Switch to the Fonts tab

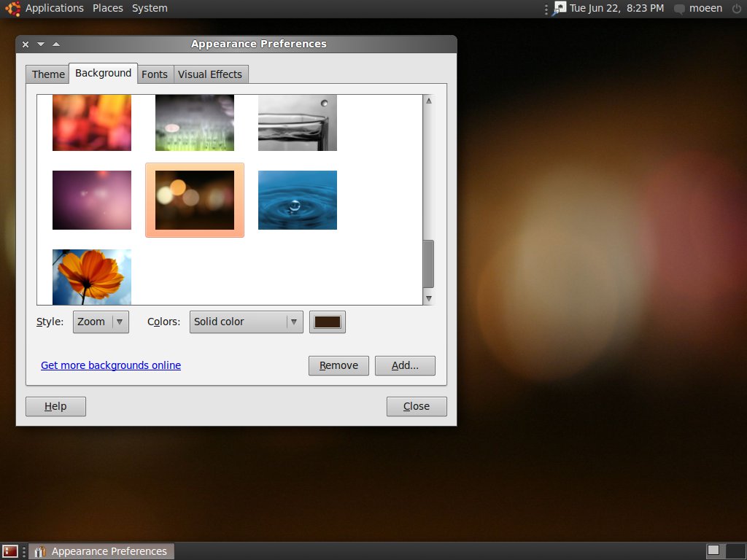point(155,74)
